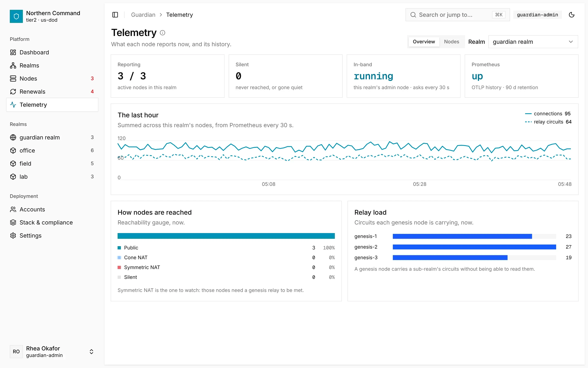
Task: Click the In-band running status
Action: [373, 76]
